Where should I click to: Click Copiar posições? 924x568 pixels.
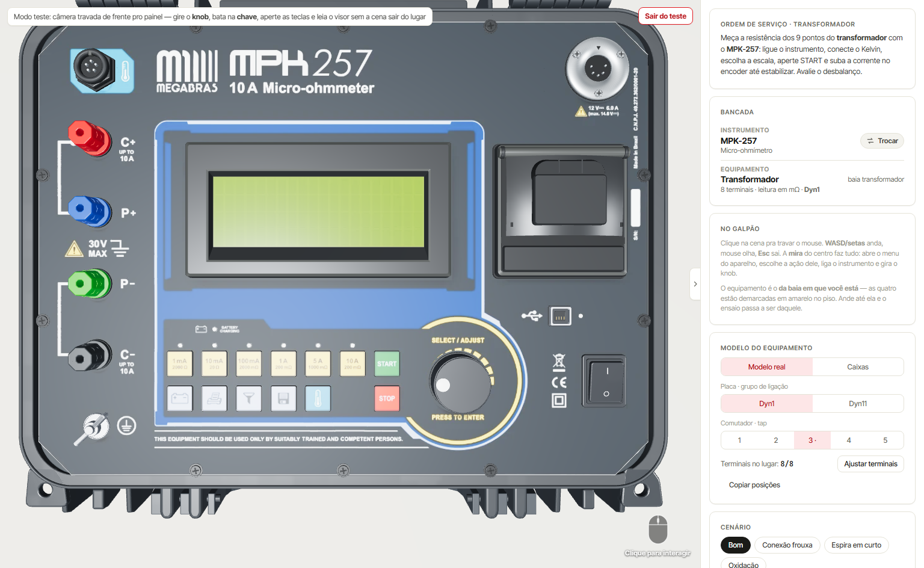(x=754, y=485)
